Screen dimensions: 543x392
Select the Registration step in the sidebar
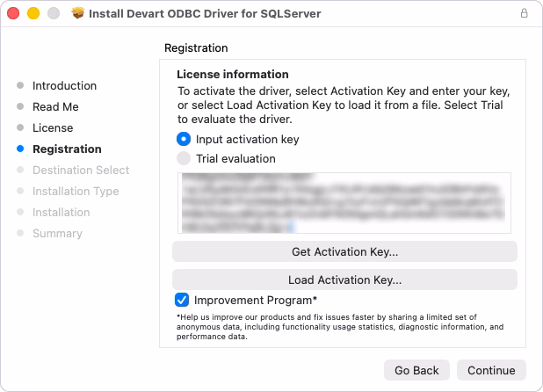(x=67, y=149)
